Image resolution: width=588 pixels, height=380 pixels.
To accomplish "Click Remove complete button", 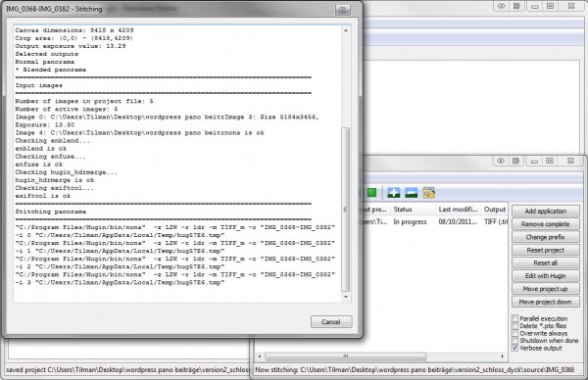I will [546, 224].
